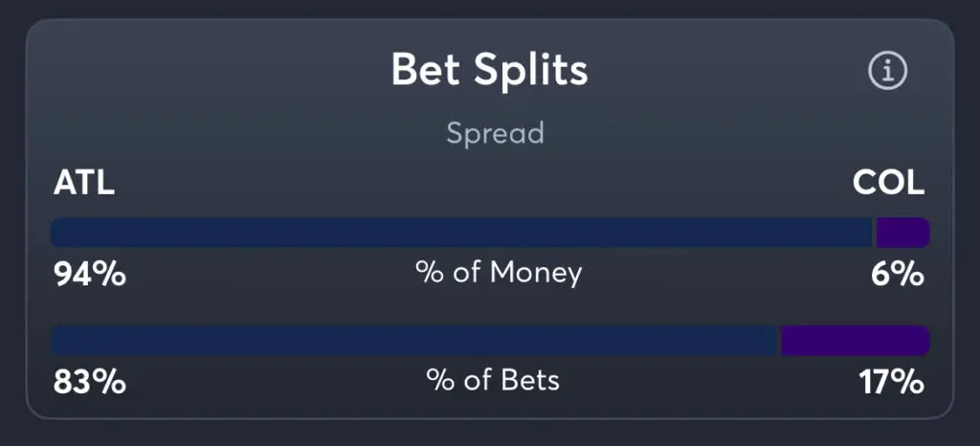
Task: Select the 94% money value
Action: [89, 275]
